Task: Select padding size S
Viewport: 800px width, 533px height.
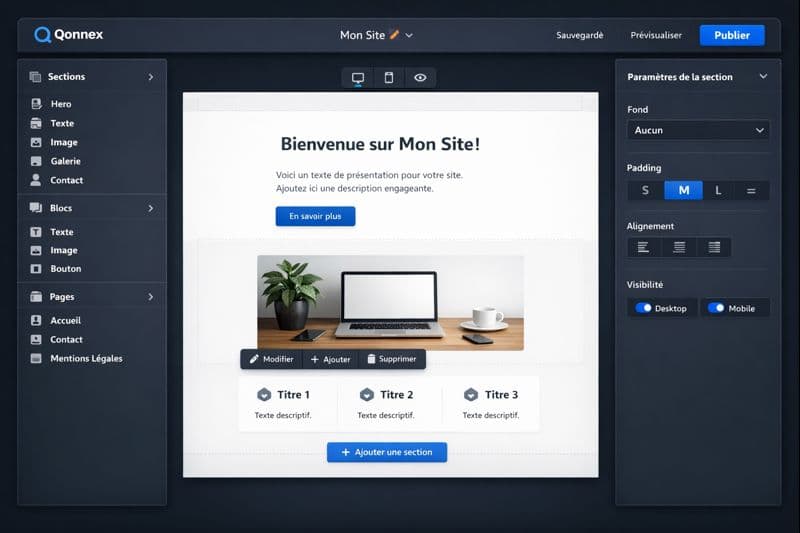Action: (645, 191)
